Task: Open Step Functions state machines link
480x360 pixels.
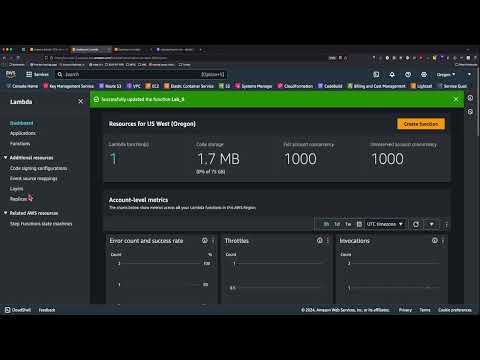Action: click(41, 224)
